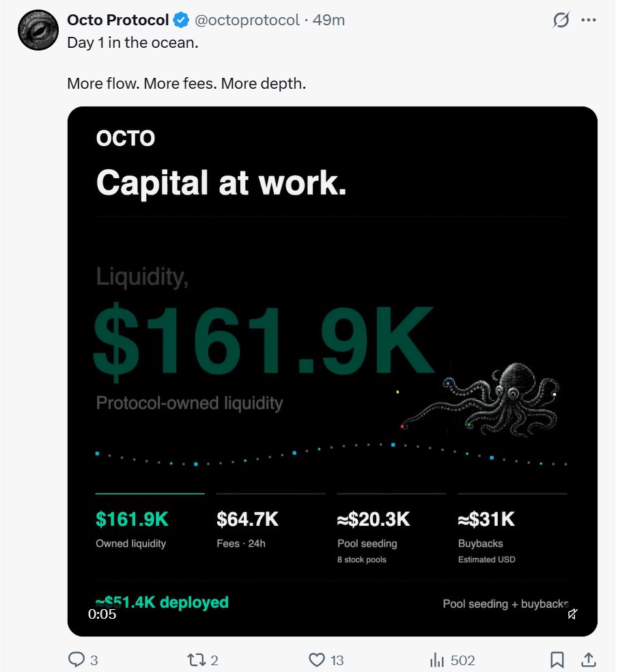Like the post with the heart icon
This screenshot has height=672, width=618.
(x=317, y=660)
